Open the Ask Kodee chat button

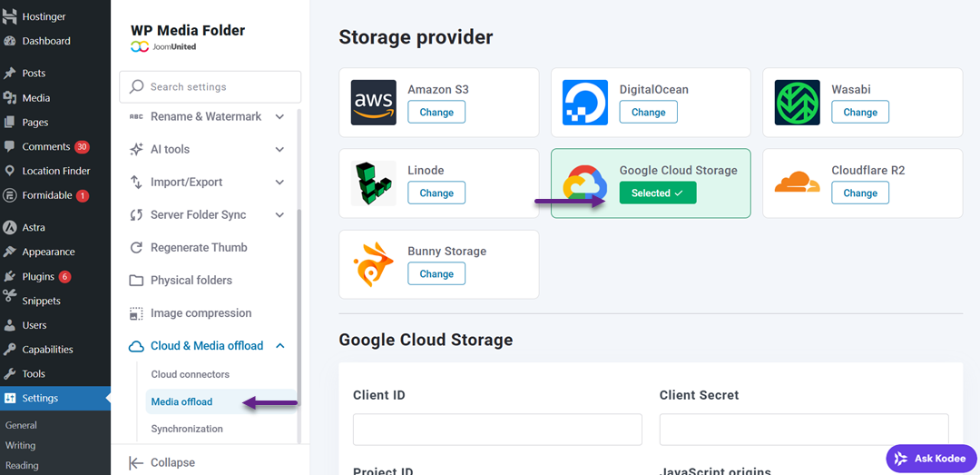[x=930, y=459]
